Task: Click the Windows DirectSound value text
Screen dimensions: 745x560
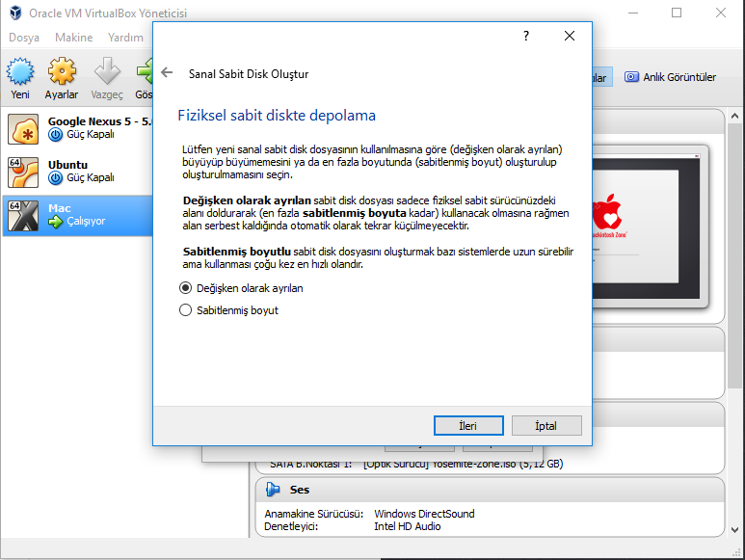Action: click(x=424, y=514)
